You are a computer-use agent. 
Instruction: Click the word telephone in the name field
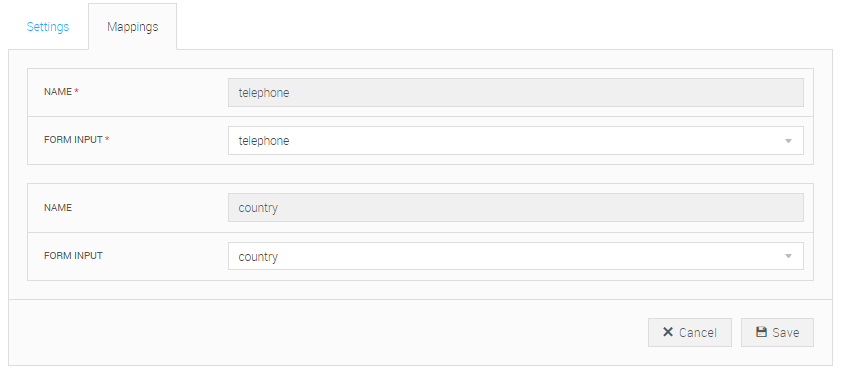click(264, 93)
